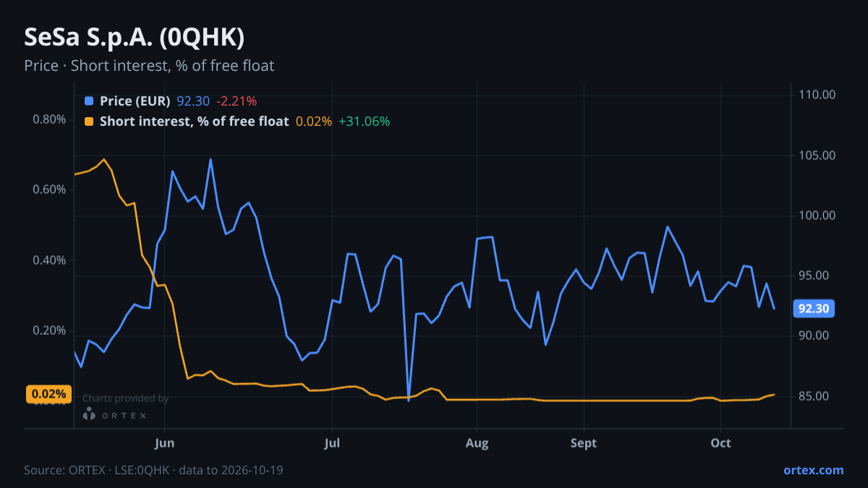Click the orange 0.02% axis tag

pos(49,394)
